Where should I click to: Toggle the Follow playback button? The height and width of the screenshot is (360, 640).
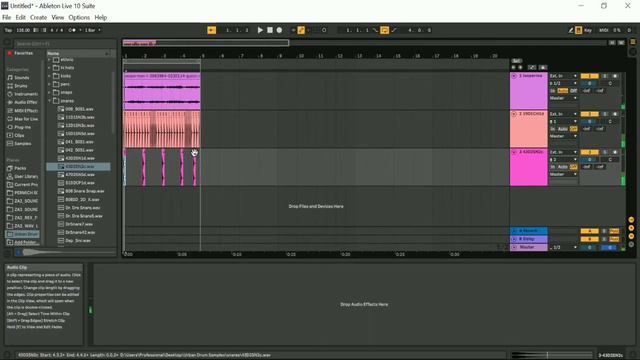coord(211,30)
